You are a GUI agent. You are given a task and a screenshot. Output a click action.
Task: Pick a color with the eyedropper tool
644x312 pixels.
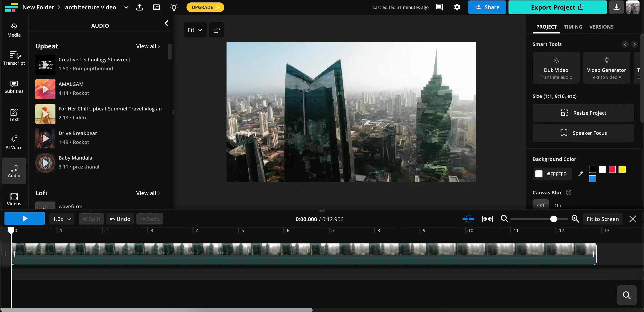[580, 174]
